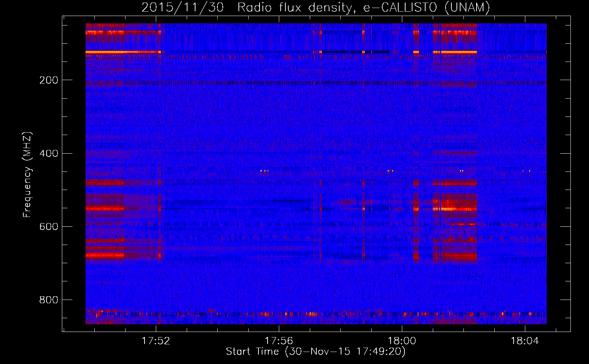Click the 'Start Time (30-Nov-15 17:49:20)' label
The width and height of the screenshot is (589, 364).
tap(316, 352)
